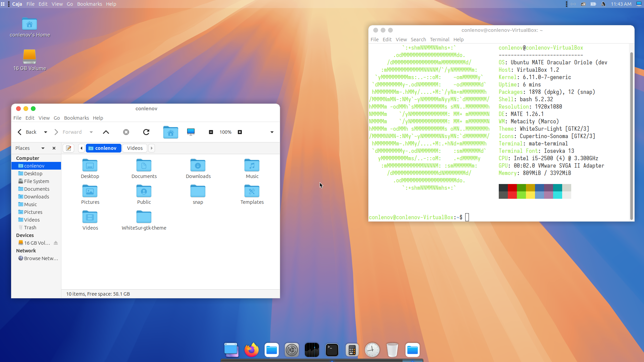Screen dimensions: 644x362
Task: Reload the current folder view
Action: click(146, 132)
